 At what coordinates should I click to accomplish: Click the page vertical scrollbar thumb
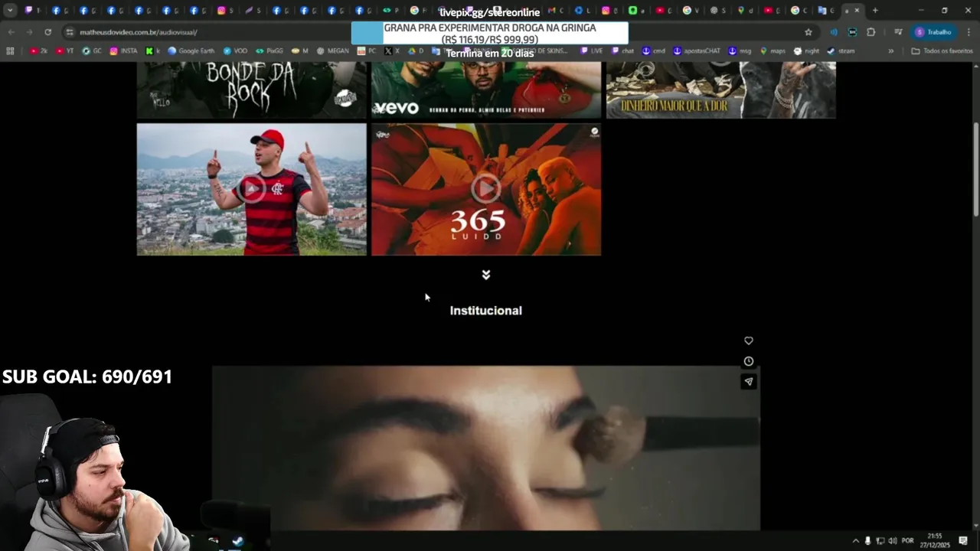pyautogui.click(x=975, y=168)
